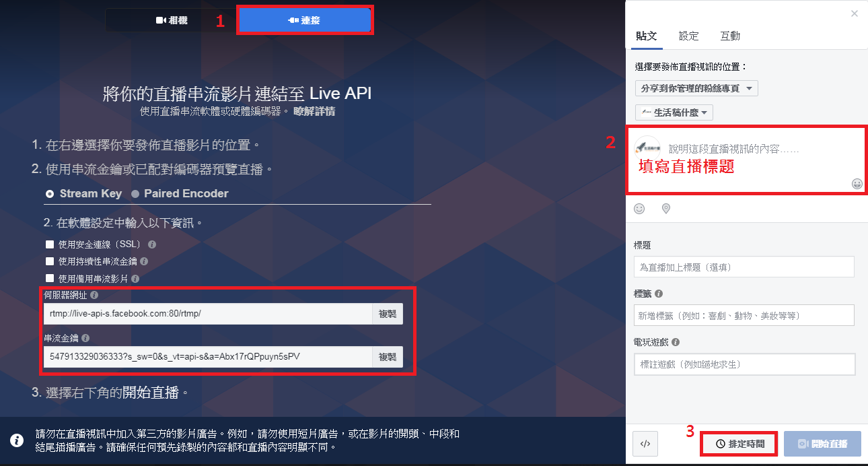Toggle 使用備用串流影片 checkbox
Screen dimensions: 868x466
[49, 278]
